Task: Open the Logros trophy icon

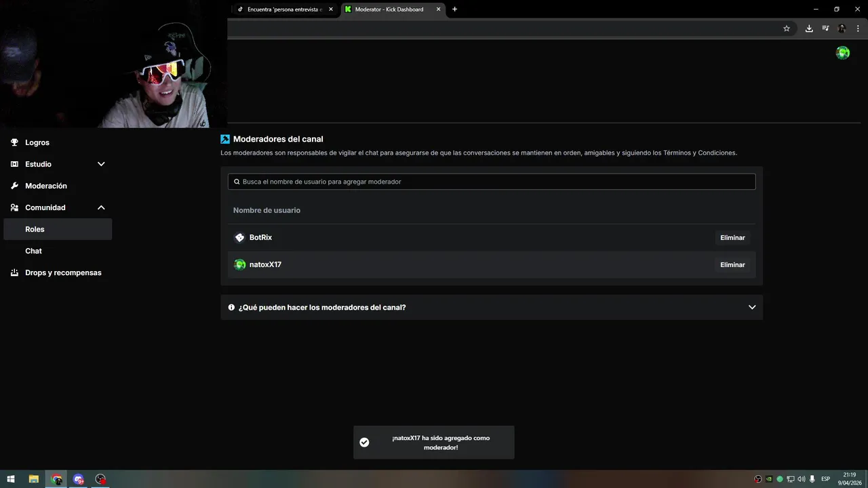Action: [x=14, y=142]
